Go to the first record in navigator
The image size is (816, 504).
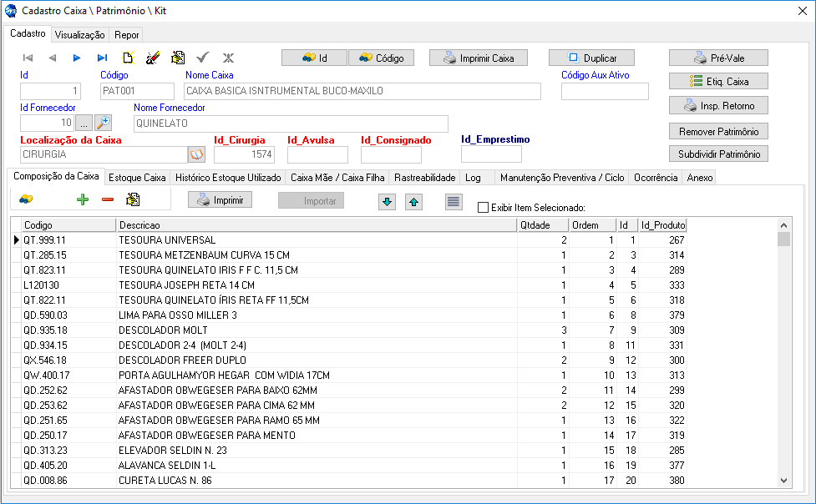tap(28, 58)
